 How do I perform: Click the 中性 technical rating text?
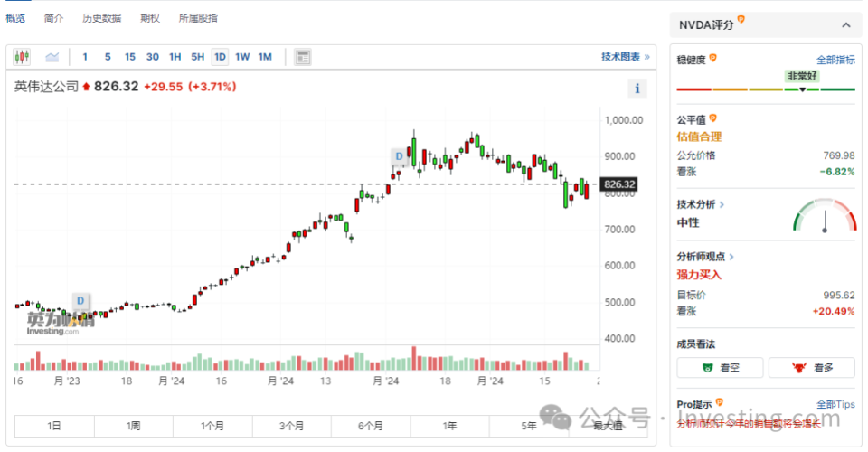[688, 222]
